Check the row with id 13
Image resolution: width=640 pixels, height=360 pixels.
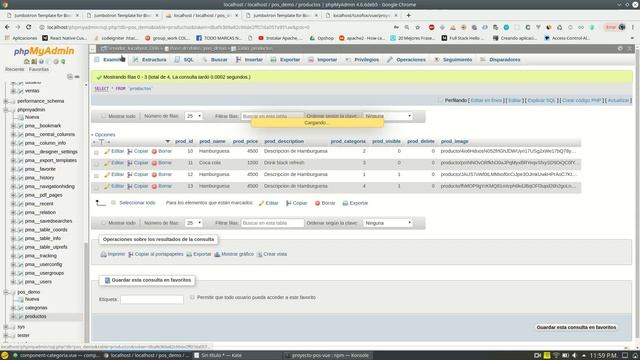96,187
